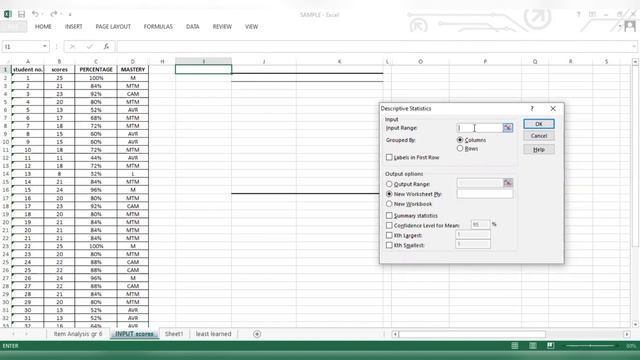Image resolution: width=640 pixels, height=360 pixels.
Task: Click the vertical scroll down arrow
Action: click(635, 324)
